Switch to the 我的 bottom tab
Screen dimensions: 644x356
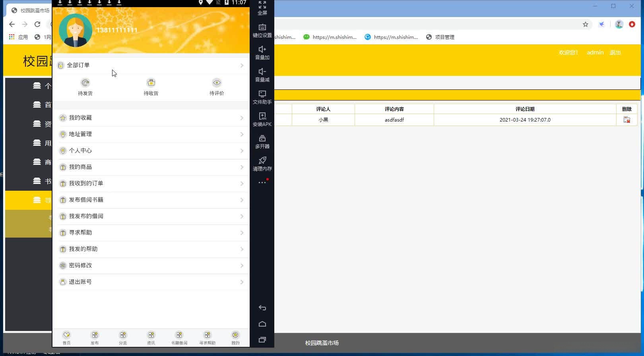pos(235,338)
